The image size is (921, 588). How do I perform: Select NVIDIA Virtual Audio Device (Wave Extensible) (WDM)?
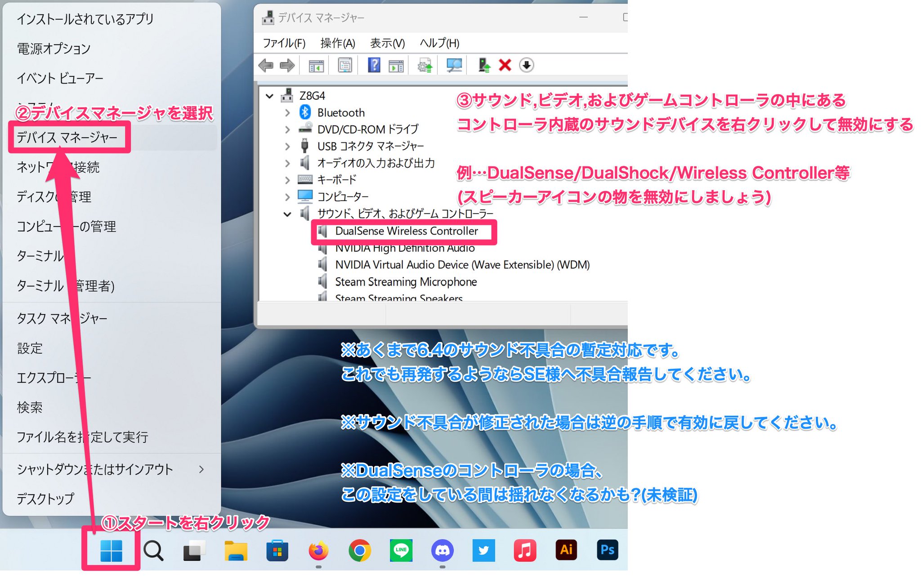pos(462,265)
